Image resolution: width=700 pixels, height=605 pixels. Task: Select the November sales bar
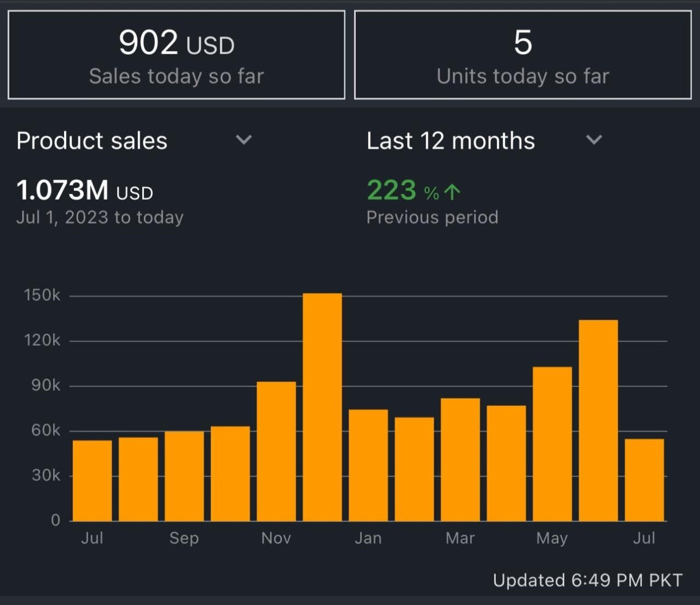pyautogui.click(x=276, y=451)
